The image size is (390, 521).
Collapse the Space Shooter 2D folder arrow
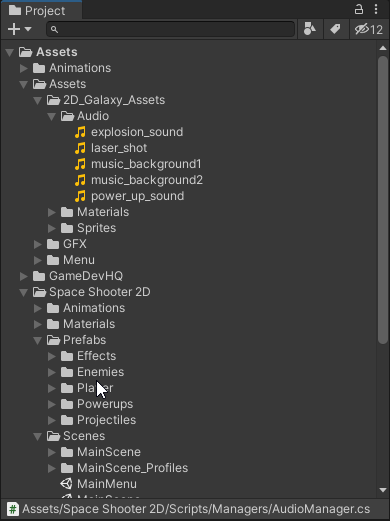(x=24, y=292)
